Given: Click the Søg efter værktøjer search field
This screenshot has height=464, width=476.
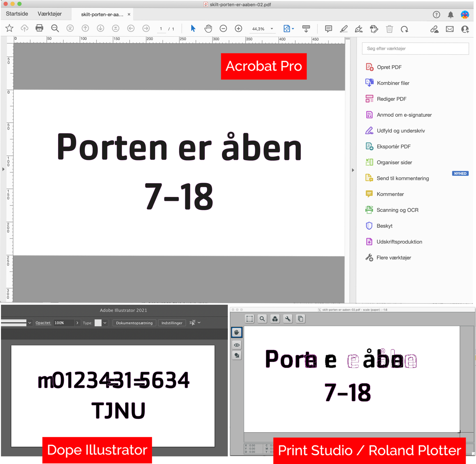Looking at the screenshot, I should pyautogui.click(x=415, y=49).
